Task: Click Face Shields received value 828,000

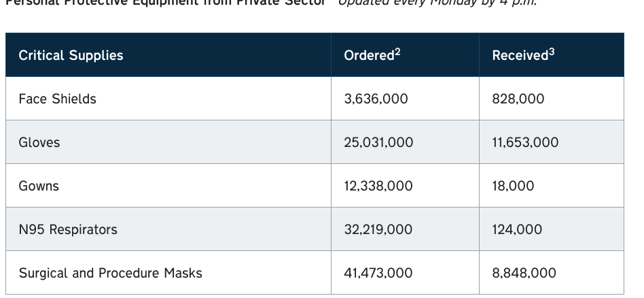Action: 518,99
